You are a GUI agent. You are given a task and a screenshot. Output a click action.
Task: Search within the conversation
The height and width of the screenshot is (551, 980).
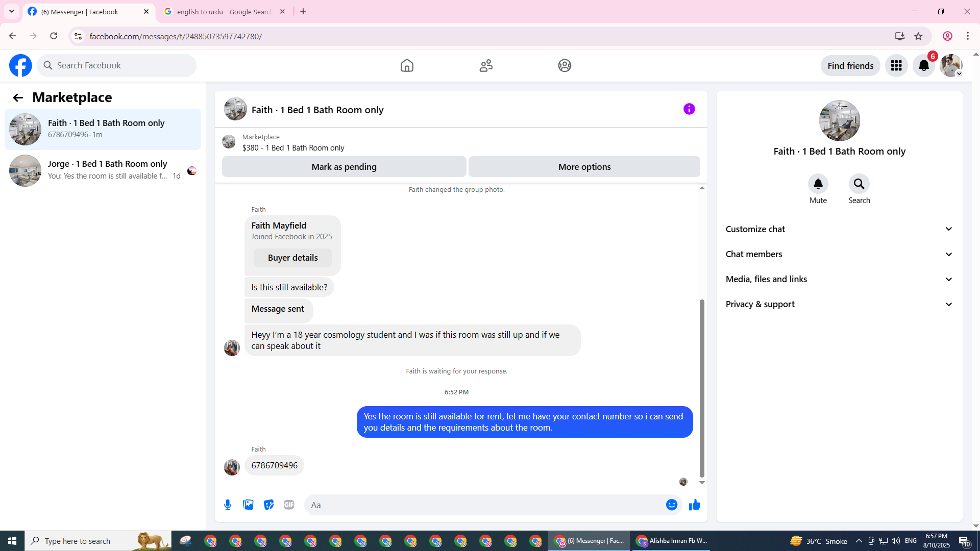pyautogui.click(x=859, y=184)
